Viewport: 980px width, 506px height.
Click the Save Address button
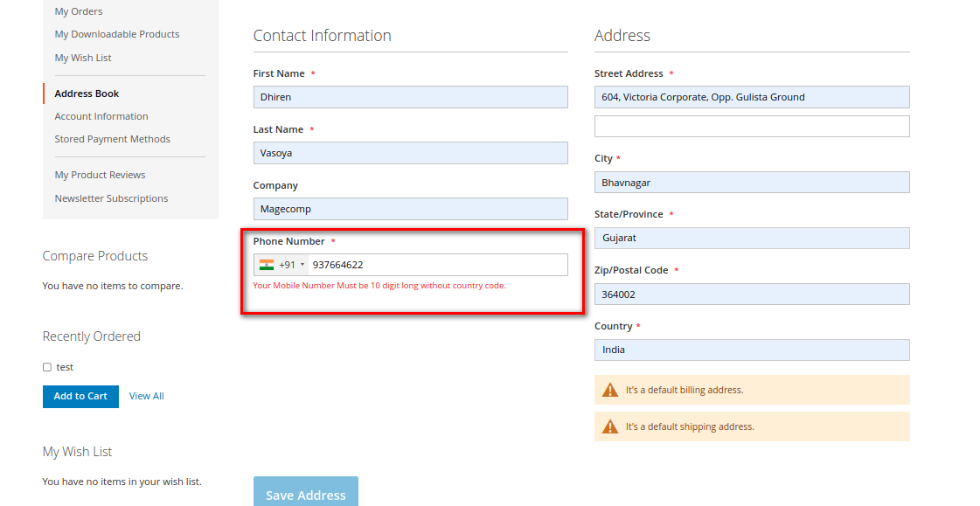305,494
